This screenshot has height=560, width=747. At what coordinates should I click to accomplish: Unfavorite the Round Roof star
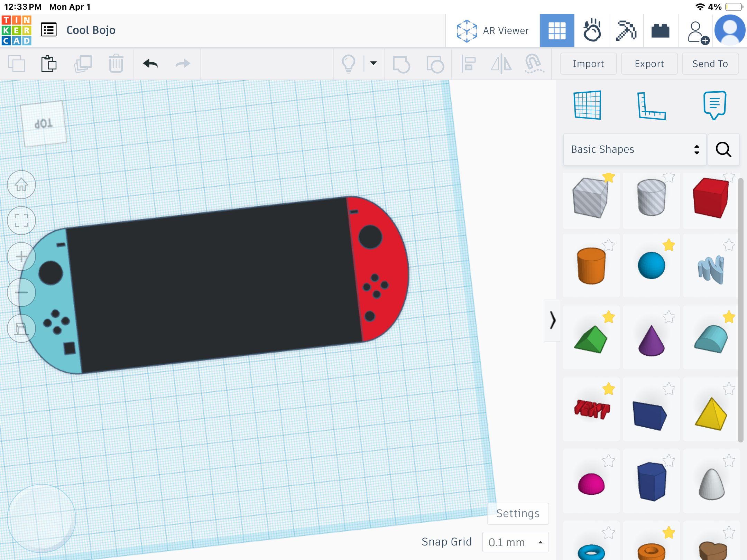729,317
